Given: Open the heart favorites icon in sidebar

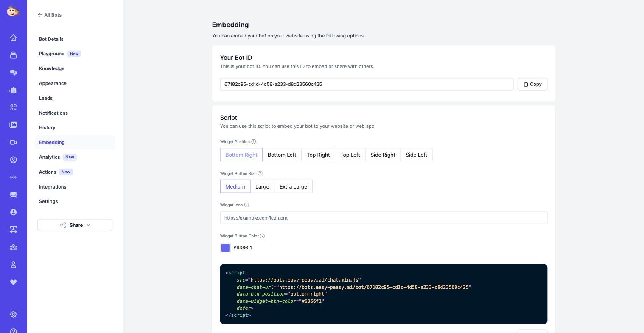Looking at the screenshot, I should pos(13,282).
